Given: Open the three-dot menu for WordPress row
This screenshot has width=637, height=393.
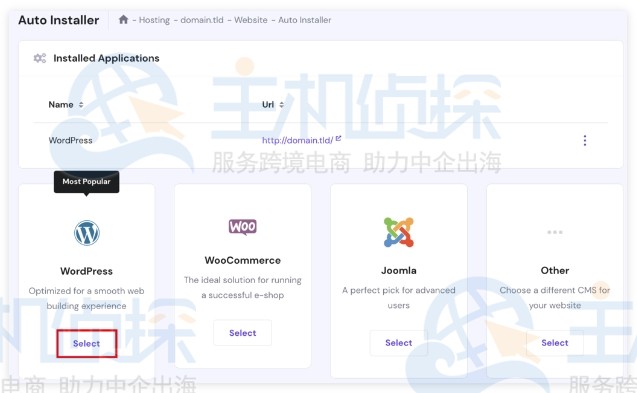Looking at the screenshot, I should (585, 140).
